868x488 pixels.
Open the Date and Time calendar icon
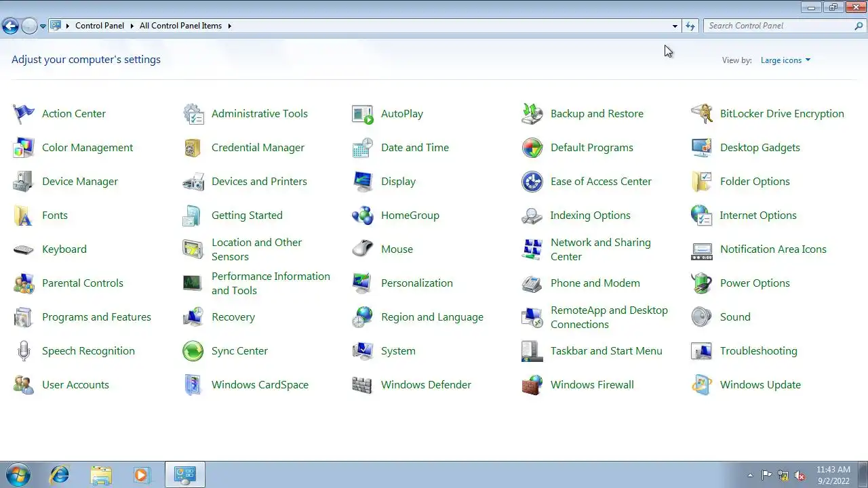coord(363,148)
